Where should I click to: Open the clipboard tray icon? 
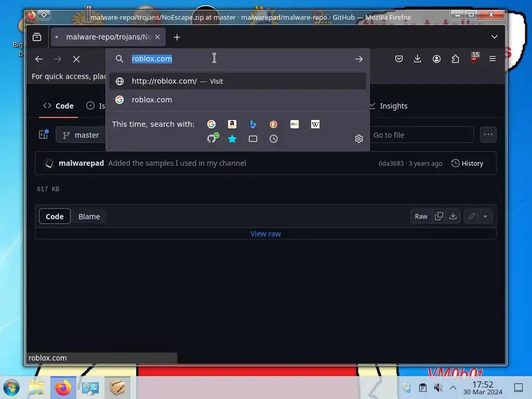point(423,388)
